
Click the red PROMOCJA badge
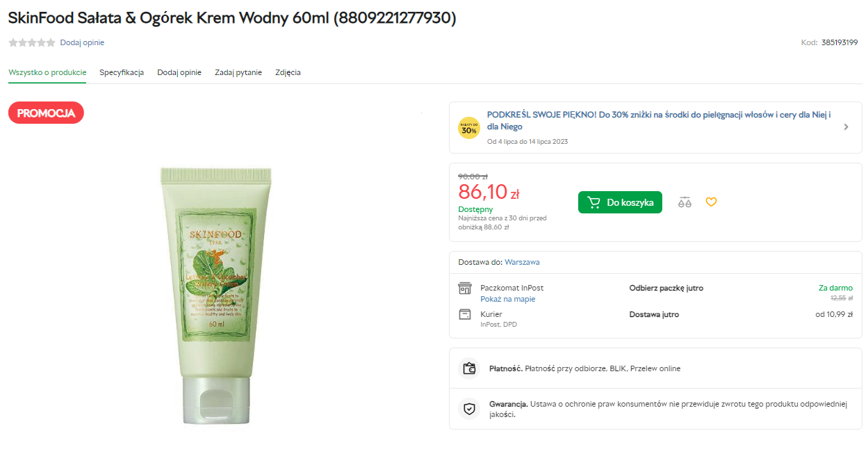[x=46, y=113]
